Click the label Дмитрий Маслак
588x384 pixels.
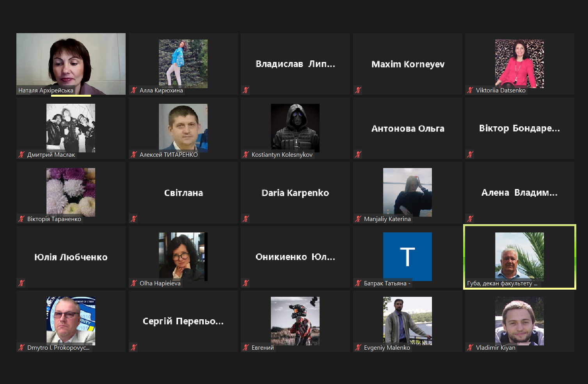[x=51, y=155]
